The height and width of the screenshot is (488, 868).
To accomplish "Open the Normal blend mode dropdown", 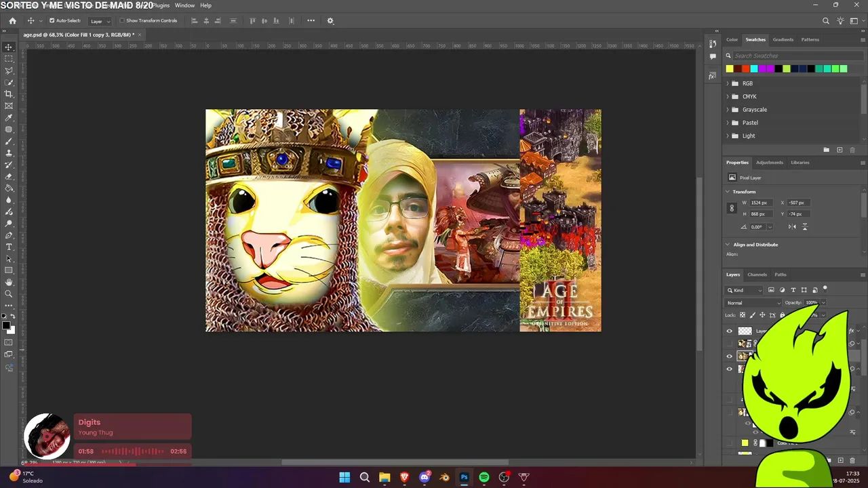I will click(753, 303).
